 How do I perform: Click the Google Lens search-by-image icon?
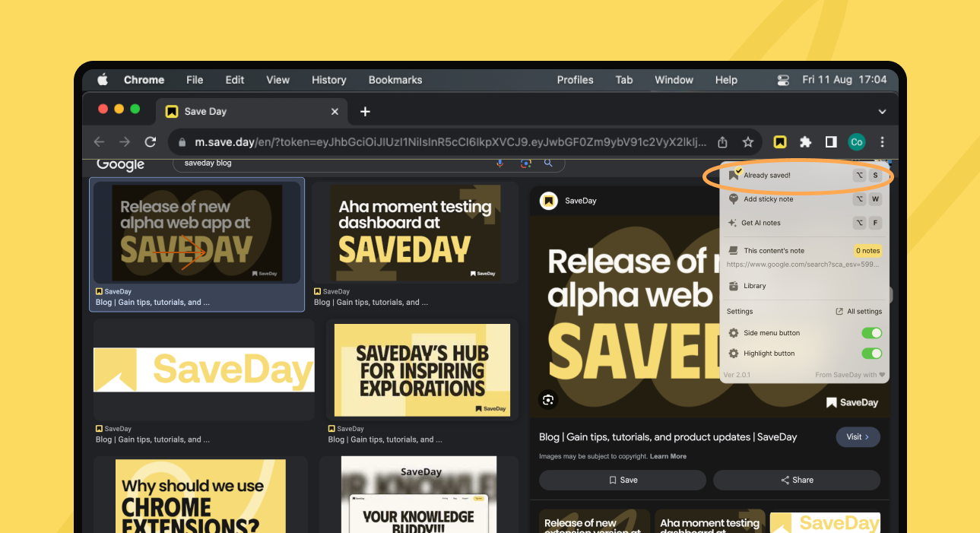click(x=525, y=163)
